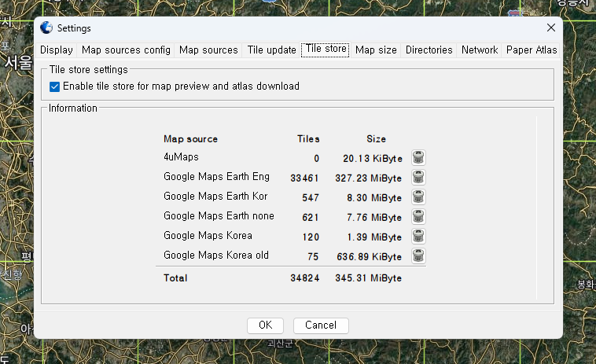Screen dimensions: 596x364
Task: Dismiss dialog with the Cancel button
Action: 321,325
